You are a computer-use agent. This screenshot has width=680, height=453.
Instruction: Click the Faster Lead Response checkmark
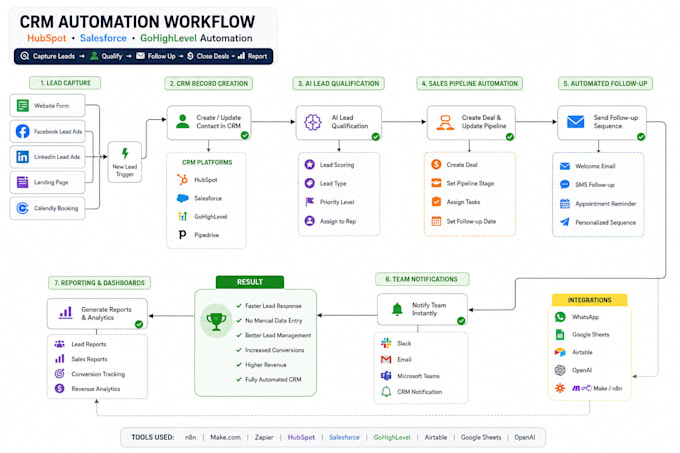pos(239,306)
